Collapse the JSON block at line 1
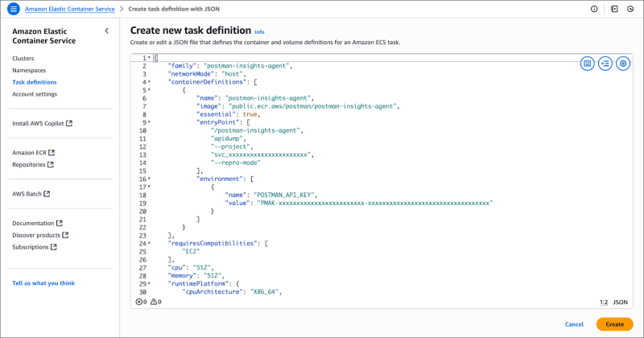The height and width of the screenshot is (338, 644). point(149,58)
